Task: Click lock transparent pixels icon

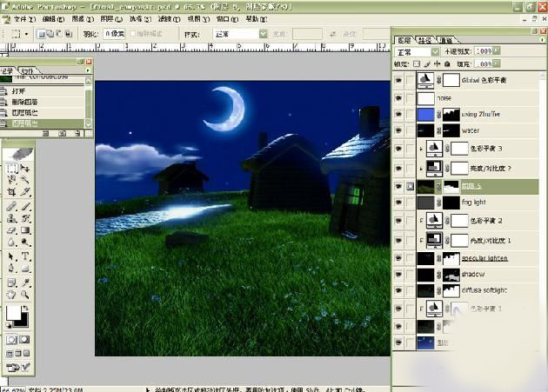Action: 417,64
